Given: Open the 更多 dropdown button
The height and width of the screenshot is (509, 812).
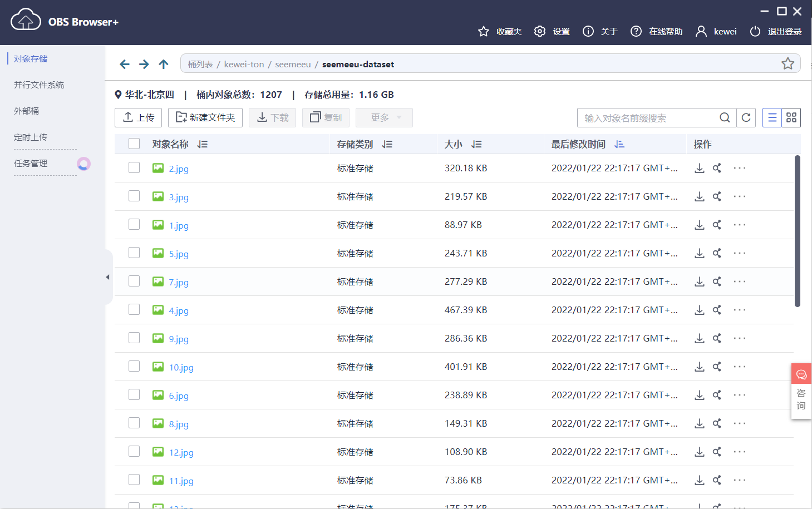Looking at the screenshot, I should 384,117.
